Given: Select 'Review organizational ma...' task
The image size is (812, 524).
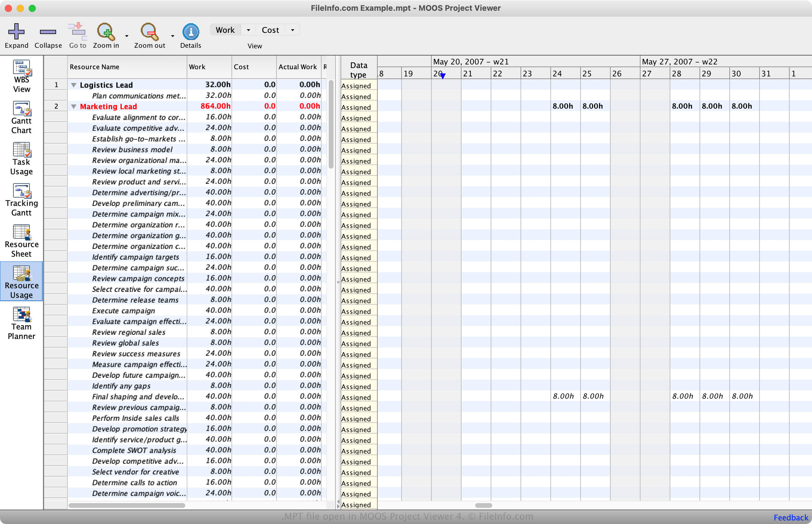Looking at the screenshot, I should (139, 160).
